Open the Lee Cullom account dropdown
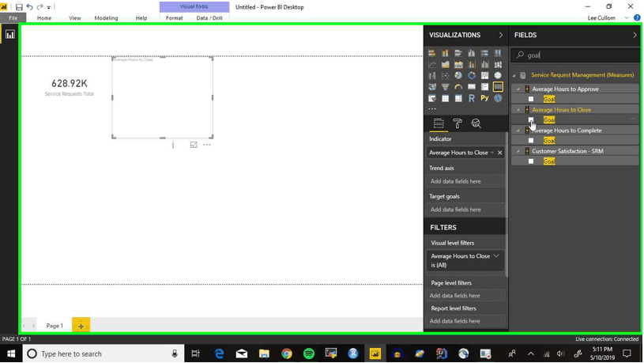The height and width of the screenshot is (363, 644). pyautogui.click(x=627, y=18)
